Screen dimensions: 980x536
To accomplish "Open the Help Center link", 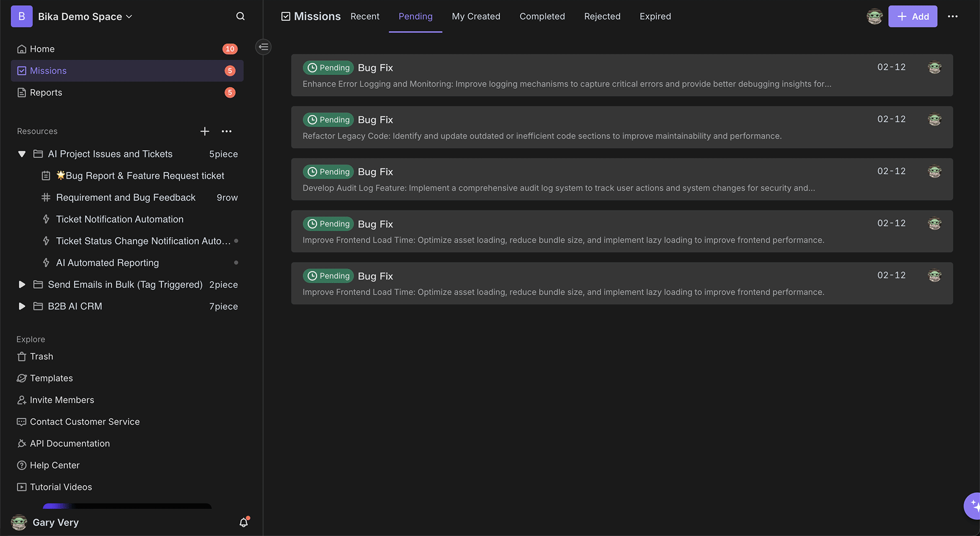I will [x=55, y=465].
